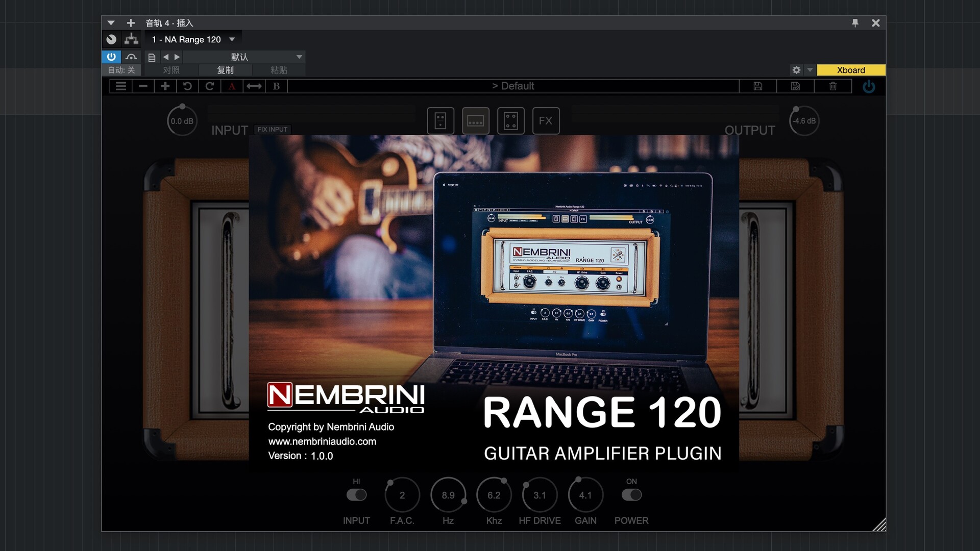Click the save-as preset floppy icon
Viewport: 980px width, 551px height.
pos(795,86)
